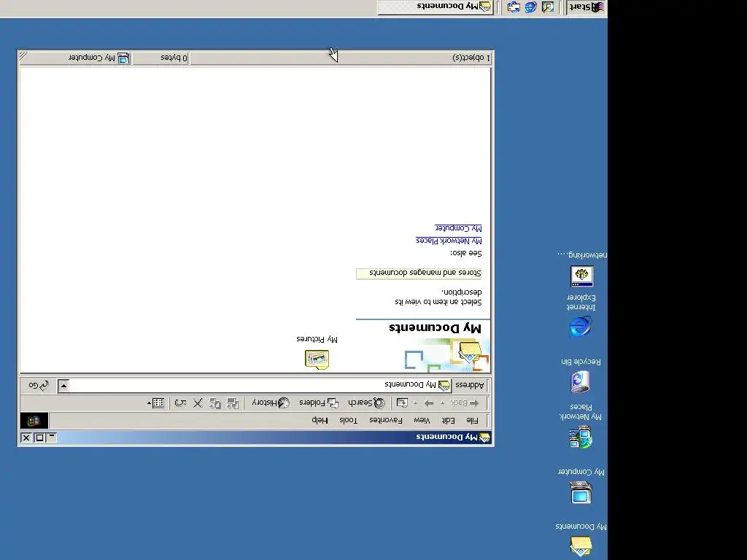Viewport: 747px width, 560px height.
Task: Click the "0 bytes" status bar entry
Action: point(174,58)
